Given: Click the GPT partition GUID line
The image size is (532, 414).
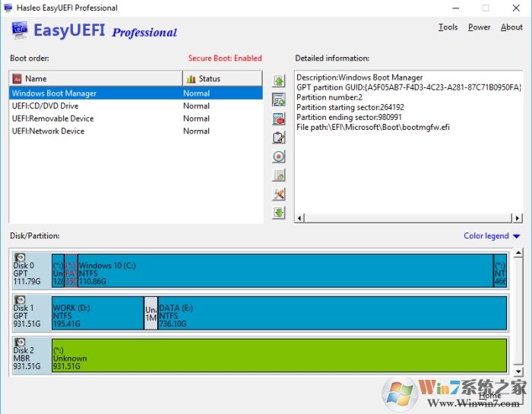Looking at the screenshot, I should pos(409,87).
